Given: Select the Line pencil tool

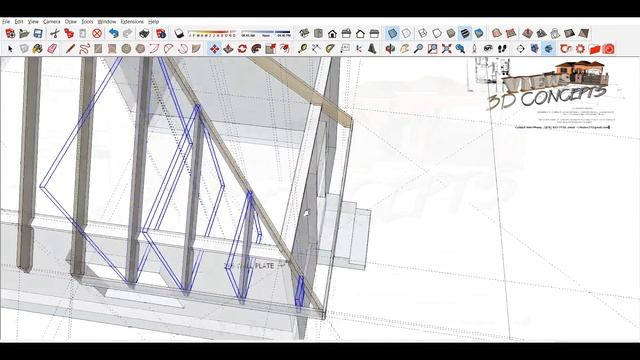Looking at the screenshot, I should [70, 49].
